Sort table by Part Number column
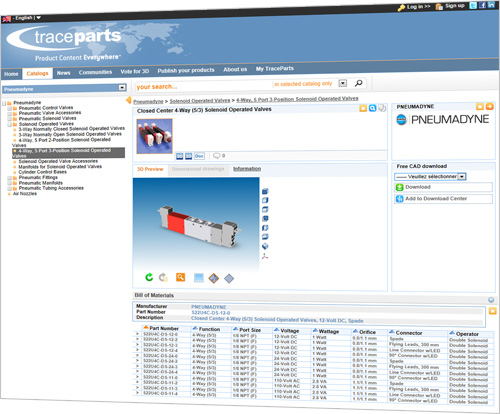The width and height of the screenshot is (500, 414). click(164, 328)
